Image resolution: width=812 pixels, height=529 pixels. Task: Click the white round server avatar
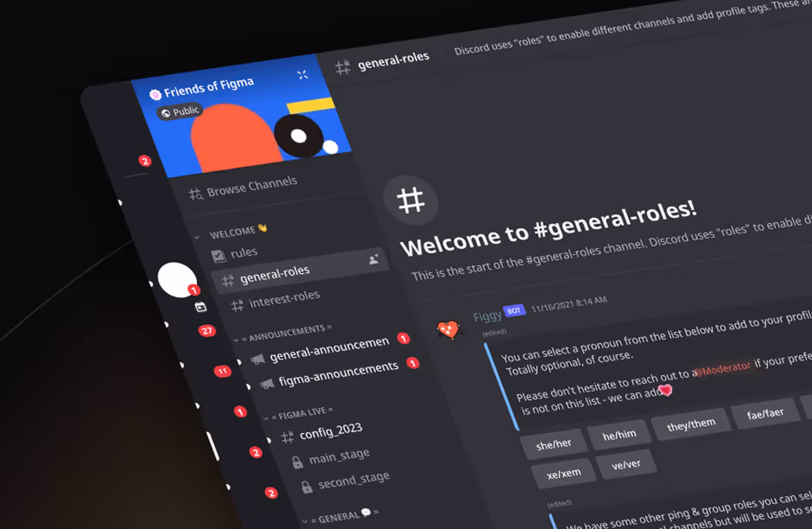(177, 280)
